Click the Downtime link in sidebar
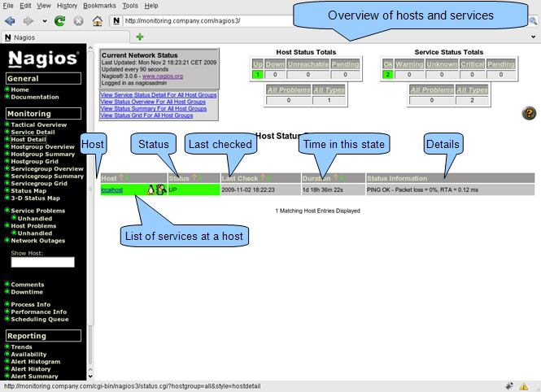This screenshot has width=541, height=392. click(x=27, y=292)
